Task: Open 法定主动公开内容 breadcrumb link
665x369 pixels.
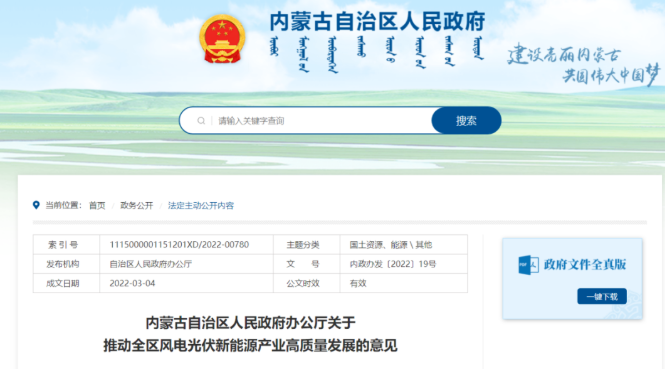Action: pos(201,206)
